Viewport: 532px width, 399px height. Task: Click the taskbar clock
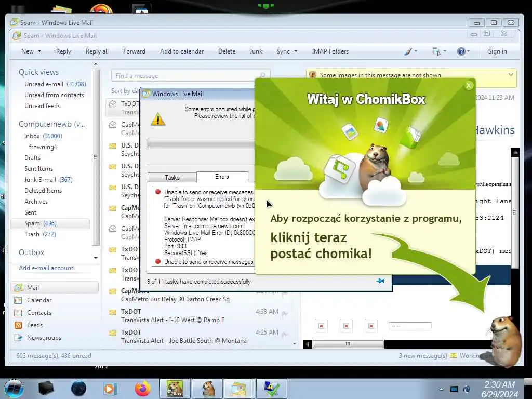499,389
